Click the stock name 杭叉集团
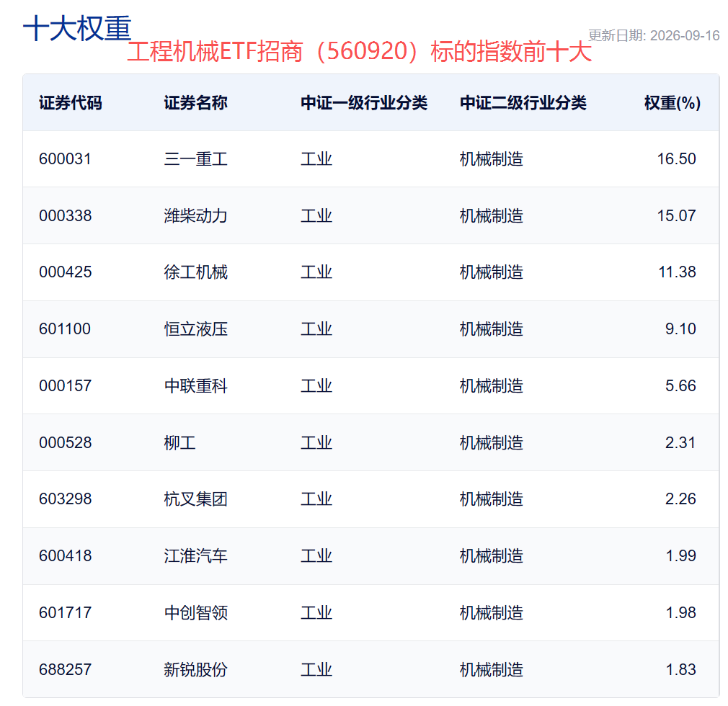Screen dimensions: 728x706 [x=195, y=499]
